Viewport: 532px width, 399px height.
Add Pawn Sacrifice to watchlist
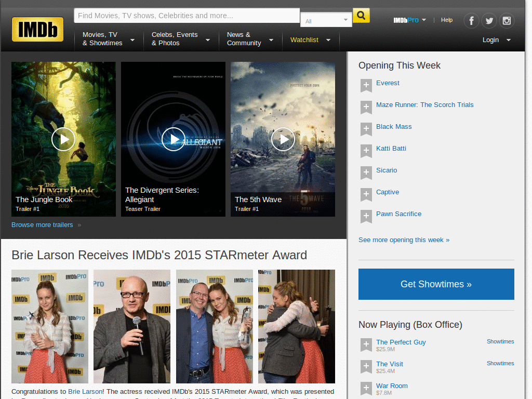pyautogui.click(x=366, y=216)
